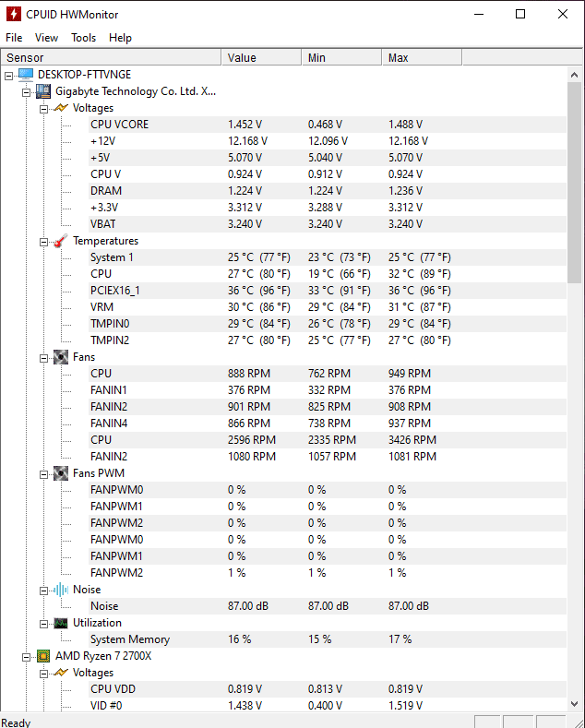Click the Max column header

pos(422,57)
